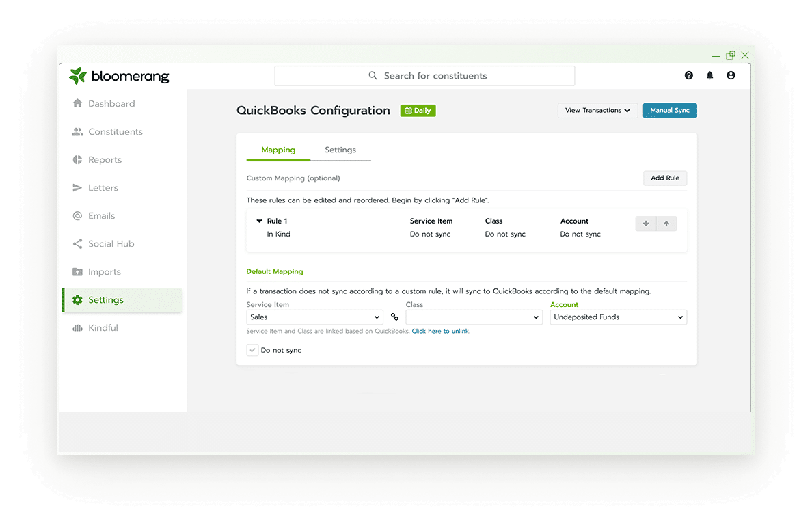Minimize the window

(716, 55)
